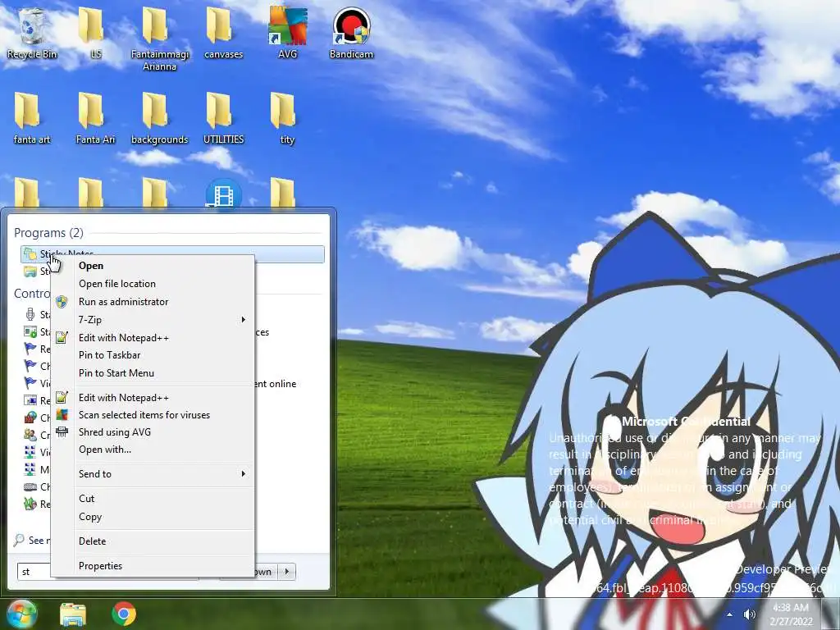
Task: Click the microphone icon result in Control Panel list
Action: tap(30, 314)
